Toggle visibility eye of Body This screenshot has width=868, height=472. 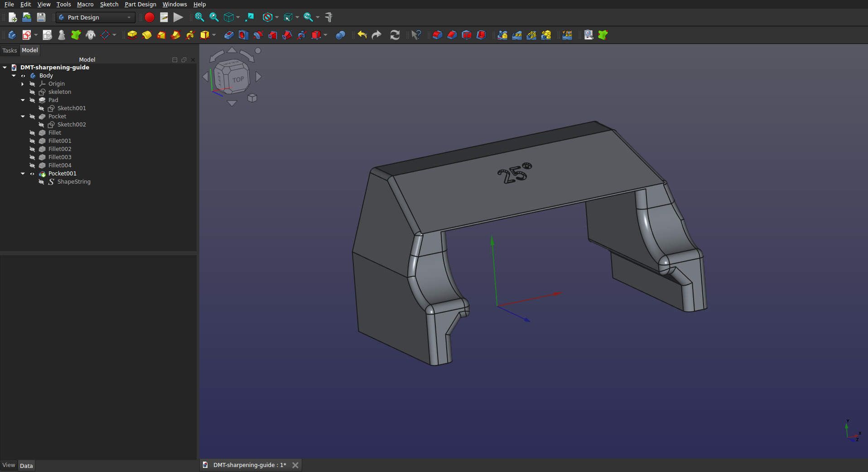tap(23, 76)
